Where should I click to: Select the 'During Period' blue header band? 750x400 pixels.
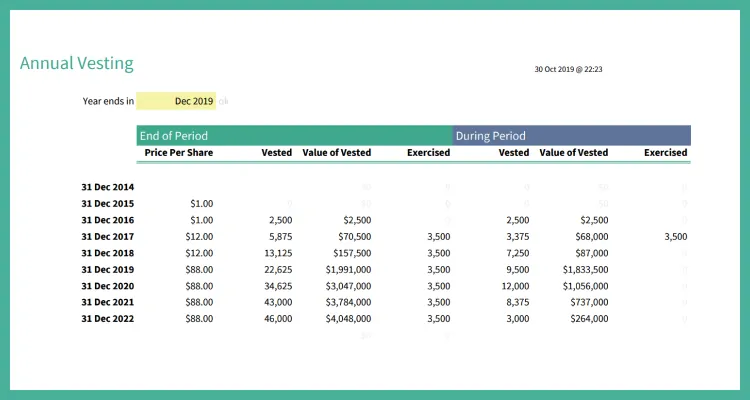pos(572,135)
